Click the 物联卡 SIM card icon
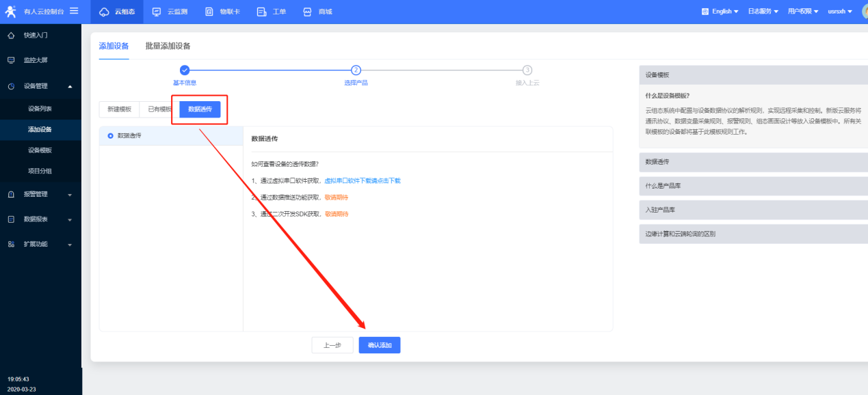The image size is (868, 395). point(209,12)
